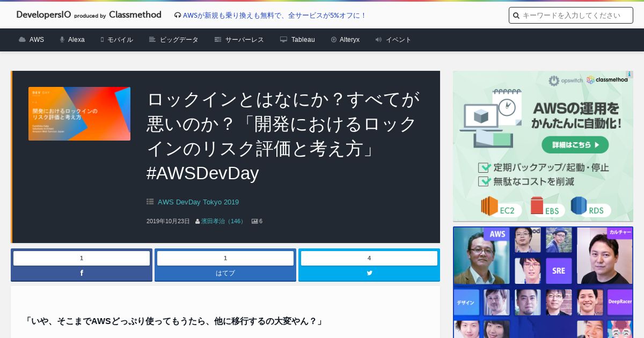Open the イベント menu item
This screenshot has height=338, width=644.
tap(399, 40)
